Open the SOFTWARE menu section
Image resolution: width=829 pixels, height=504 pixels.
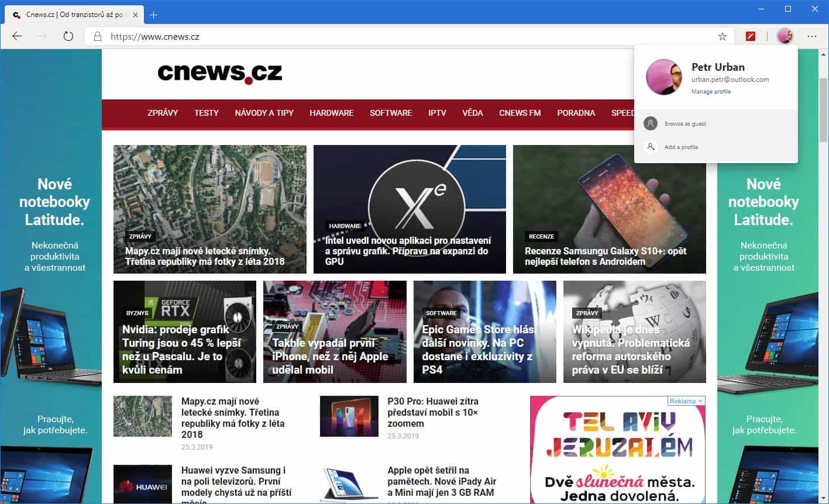[x=391, y=113]
